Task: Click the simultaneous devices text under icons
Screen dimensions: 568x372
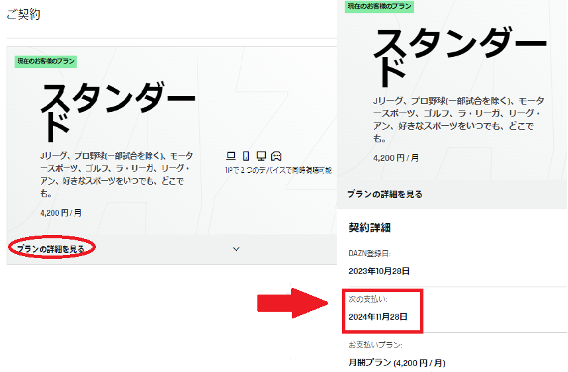Action: pos(278,170)
